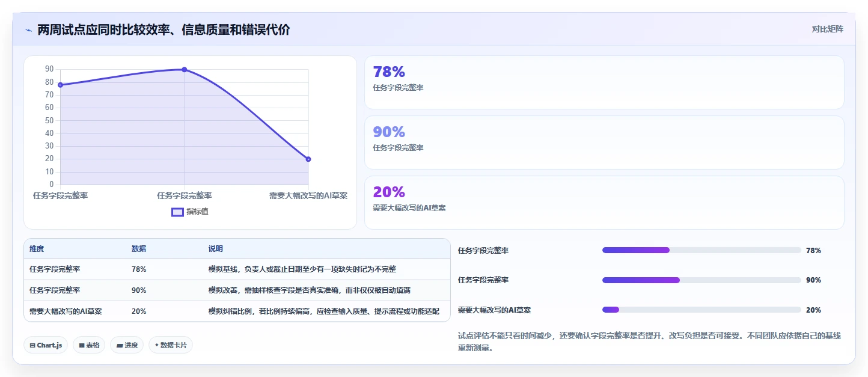Click the lightning icon beside the header title
Image resolution: width=868 pixels, height=377 pixels.
click(28, 30)
